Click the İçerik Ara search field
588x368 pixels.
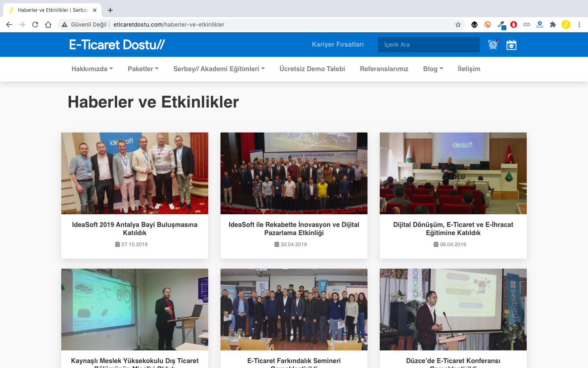429,45
